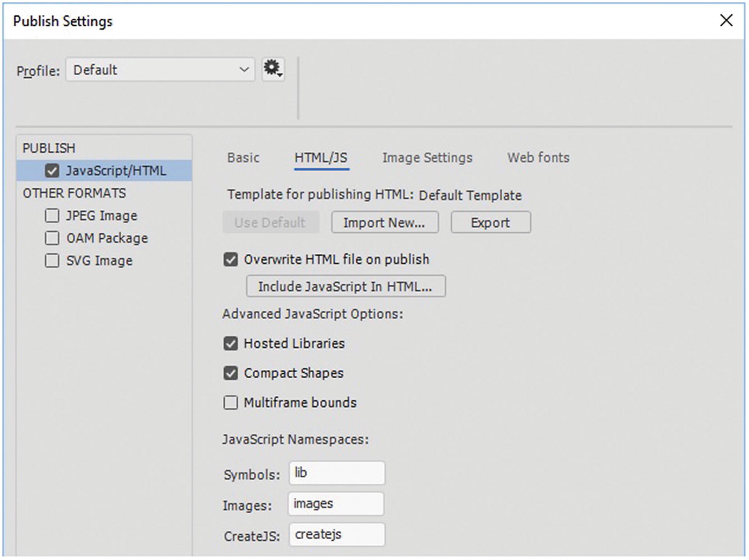Screen dimensions: 749x560
Task: Expand the Profile dropdown
Action: 160,70
